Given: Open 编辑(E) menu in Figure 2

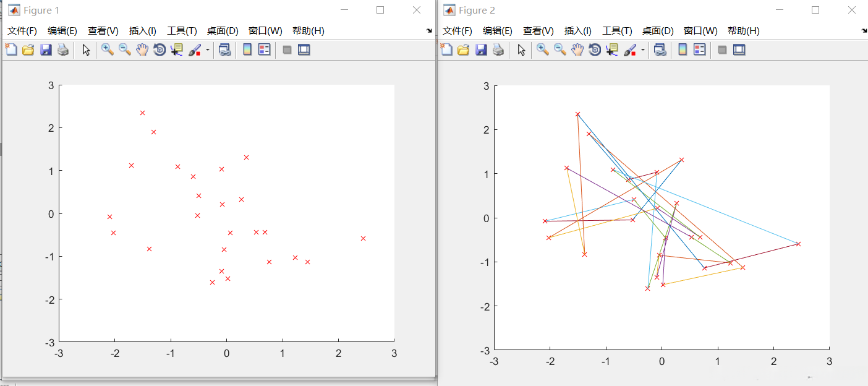Looking at the screenshot, I should (498, 31).
